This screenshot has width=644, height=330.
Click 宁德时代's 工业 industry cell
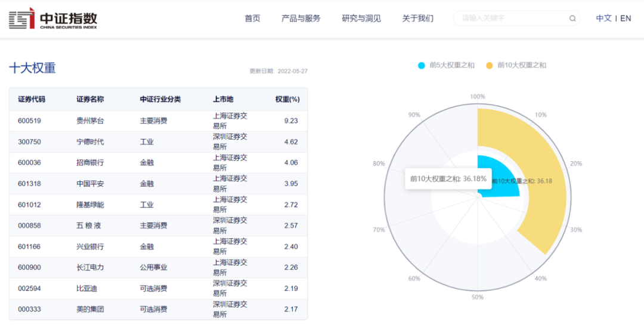click(147, 142)
